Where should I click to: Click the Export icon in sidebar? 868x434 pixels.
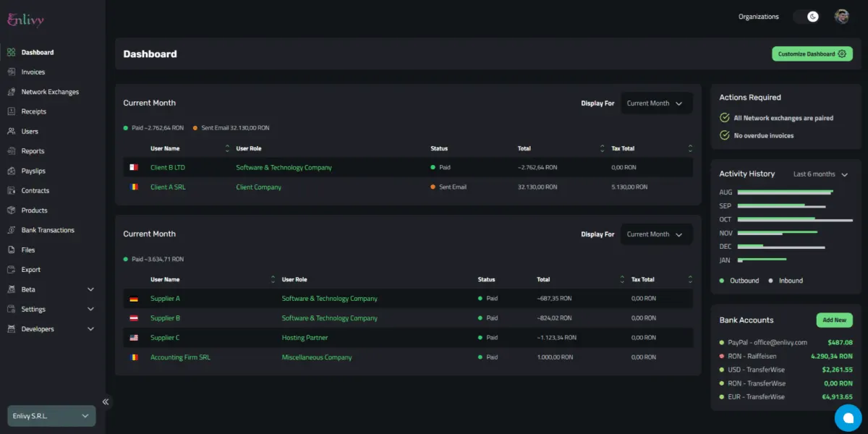[11, 270]
